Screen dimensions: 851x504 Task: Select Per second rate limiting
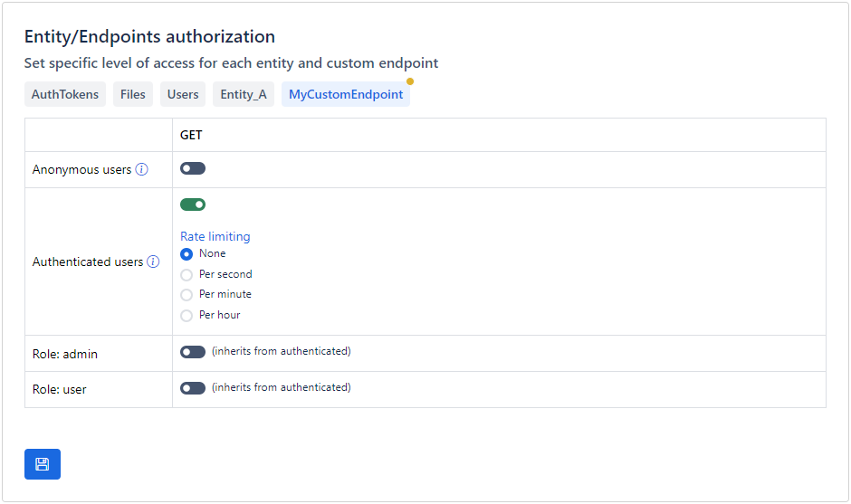point(186,274)
